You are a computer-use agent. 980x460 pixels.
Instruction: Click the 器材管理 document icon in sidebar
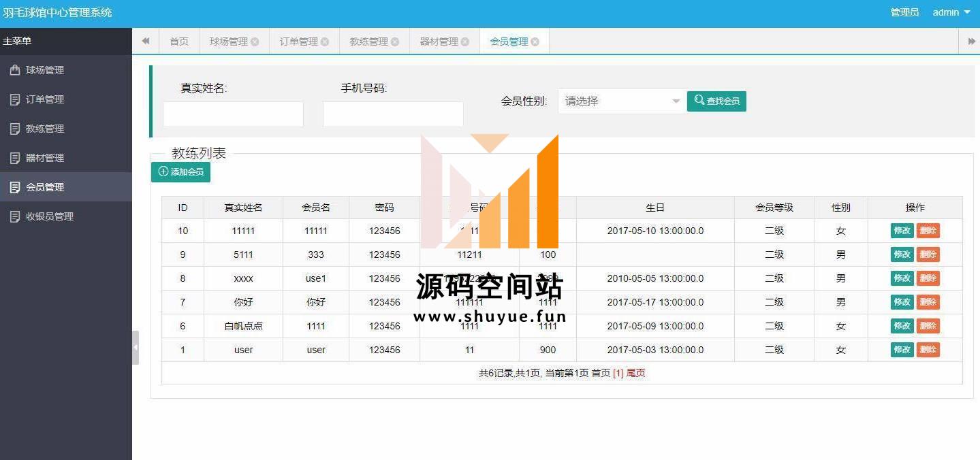coord(14,158)
